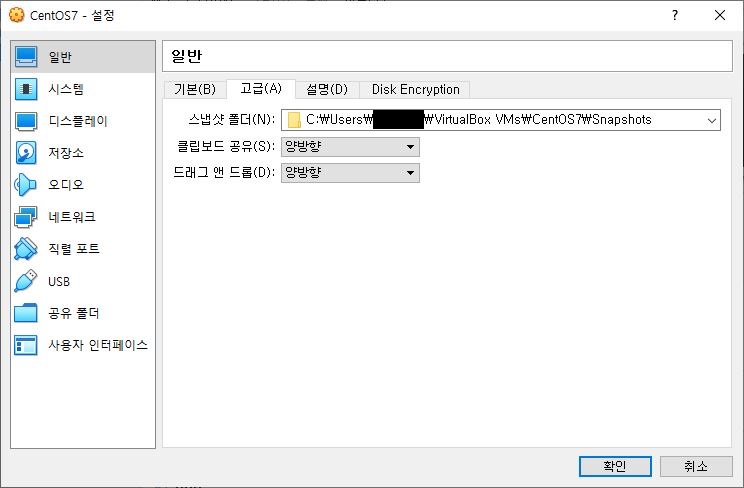Go to 공유 폴더 settings category
The height and width of the screenshot is (488, 744).
tap(83, 313)
